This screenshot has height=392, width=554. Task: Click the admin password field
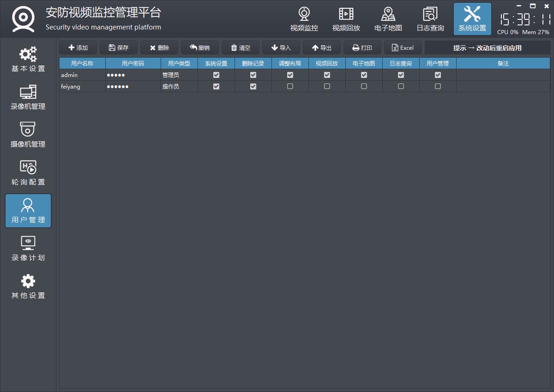pyautogui.click(x=133, y=75)
